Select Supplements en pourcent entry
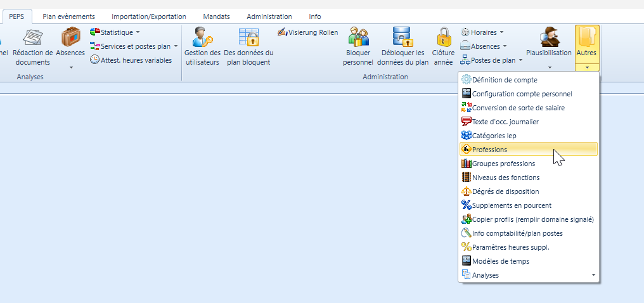Image resolution: width=644 pixels, height=303 pixels. tap(511, 205)
